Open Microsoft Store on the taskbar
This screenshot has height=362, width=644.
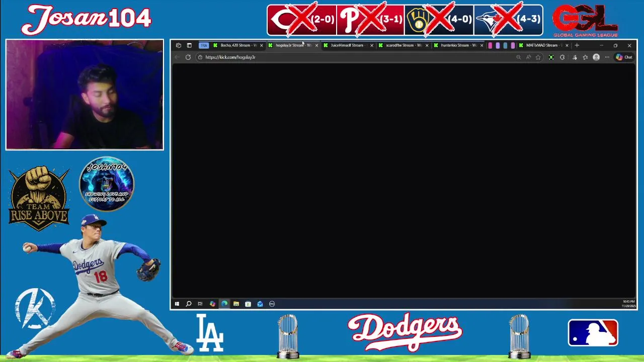[248, 304]
